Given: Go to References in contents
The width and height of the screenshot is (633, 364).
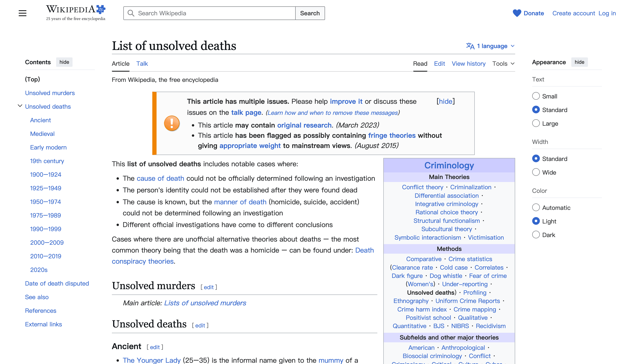Looking at the screenshot, I should (40, 311).
